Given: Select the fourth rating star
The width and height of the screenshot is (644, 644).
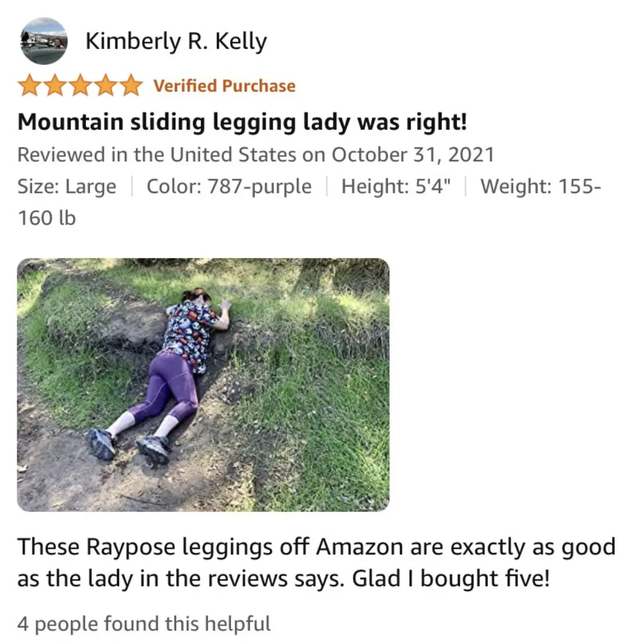Looking at the screenshot, I should tap(105, 86).
